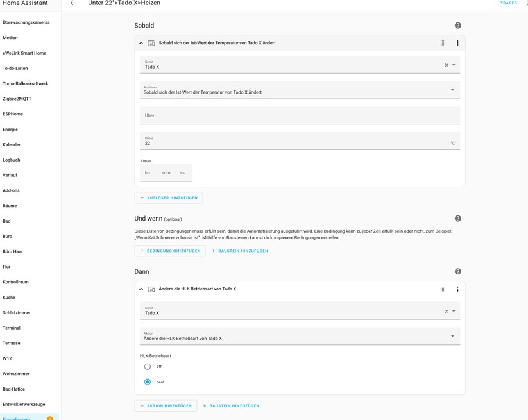
Task: Click the Unter temperature input field
Action: [x=257, y=141]
